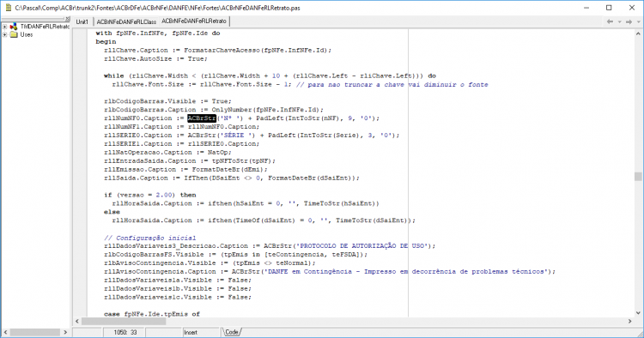Open the Code tab at the bottom

click(x=231, y=332)
